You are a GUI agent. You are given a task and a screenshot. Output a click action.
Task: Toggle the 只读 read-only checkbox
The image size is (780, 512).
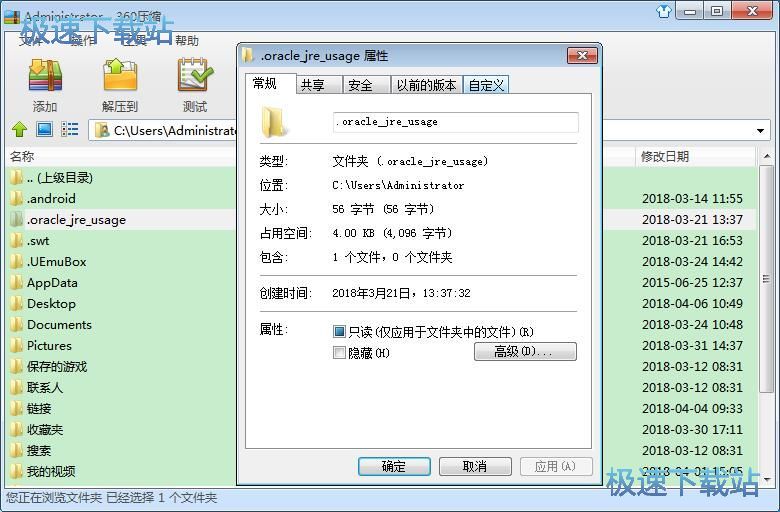(x=339, y=331)
